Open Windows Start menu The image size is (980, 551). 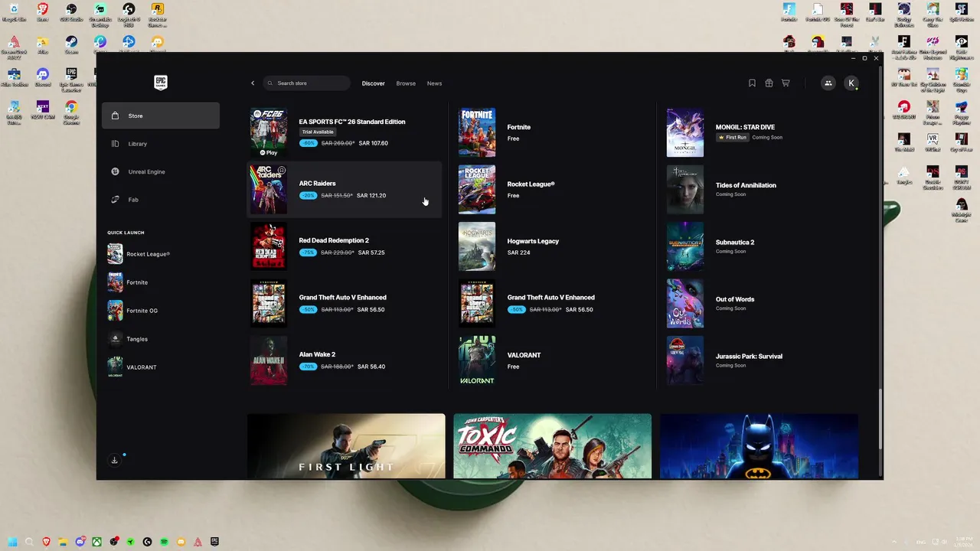tap(12, 542)
